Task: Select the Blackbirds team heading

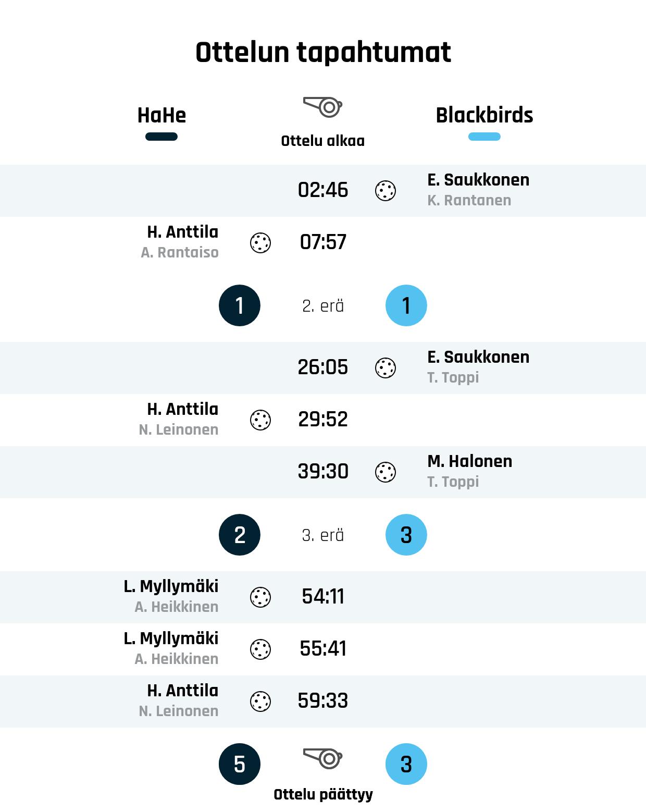Action: pos(484,115)
